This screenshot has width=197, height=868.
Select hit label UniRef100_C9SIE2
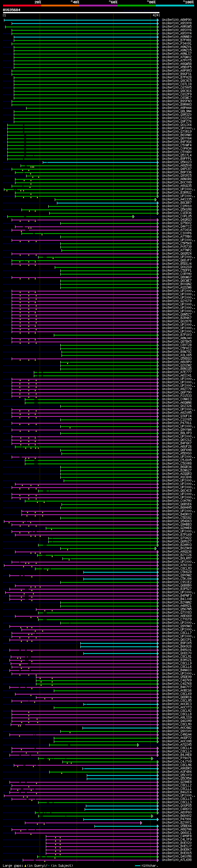point(176,582)
